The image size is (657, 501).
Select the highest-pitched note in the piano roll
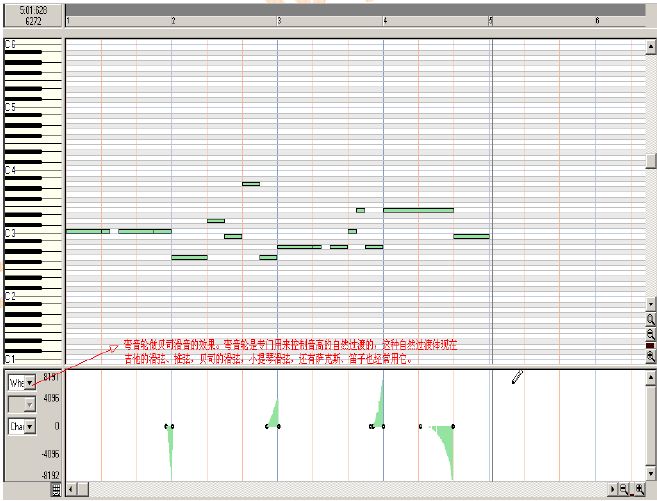coord(251,184)
